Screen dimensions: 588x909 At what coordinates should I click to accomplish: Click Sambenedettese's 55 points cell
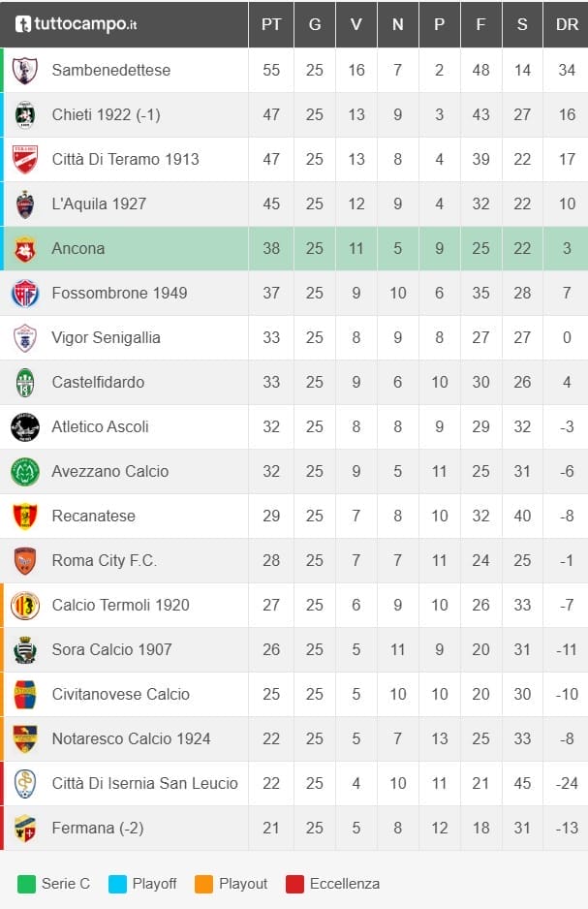pyautogui.click(x=271, y=71)
